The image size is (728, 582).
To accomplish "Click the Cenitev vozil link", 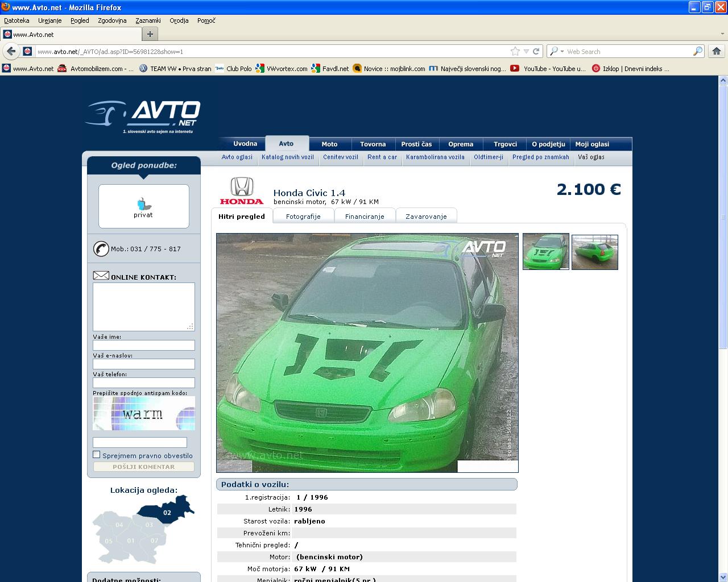I will (341, 157).
